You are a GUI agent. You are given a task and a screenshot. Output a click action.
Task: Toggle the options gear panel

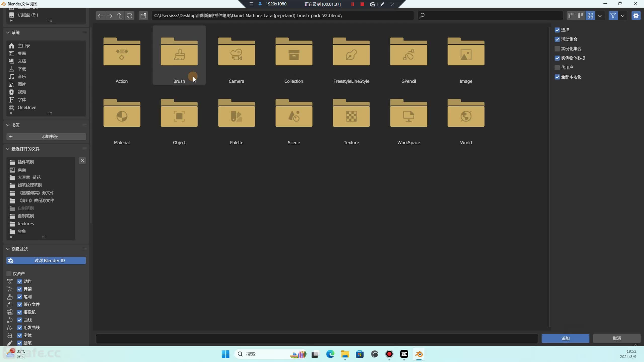(636, 16)
